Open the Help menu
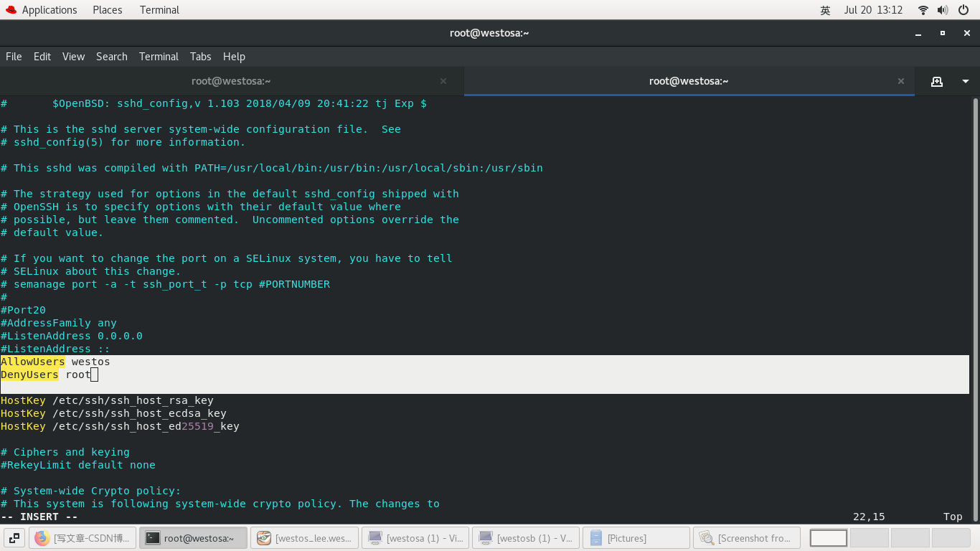This screenshot has width=980, height=551. coord(234,57)
